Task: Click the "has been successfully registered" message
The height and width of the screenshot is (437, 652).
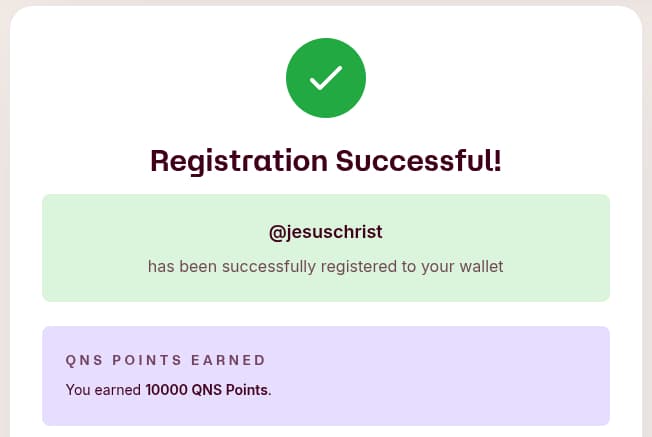Action: click(x=326, y=267)
